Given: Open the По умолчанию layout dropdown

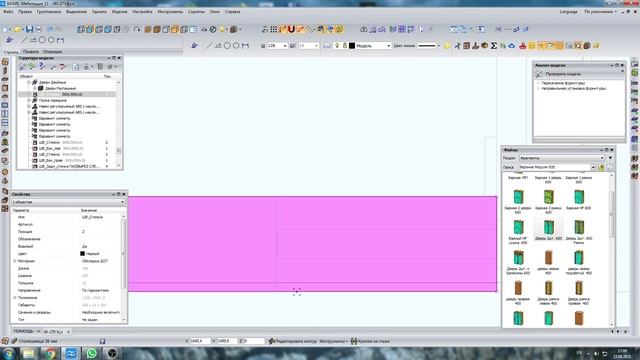Looking at the screenshot, I should (x=600, y=12).
